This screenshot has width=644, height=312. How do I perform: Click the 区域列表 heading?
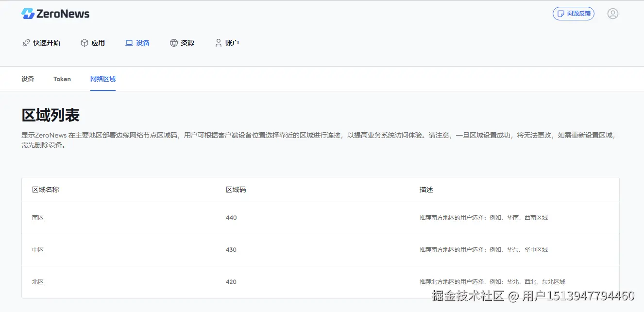pos(51,115)
